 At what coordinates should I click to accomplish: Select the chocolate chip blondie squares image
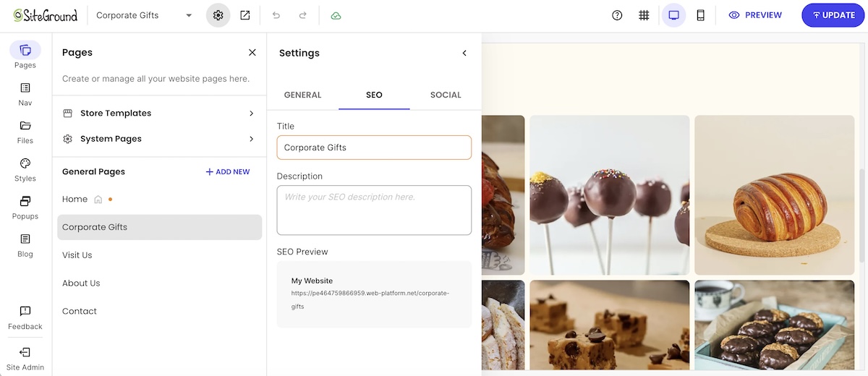tap(610, 325)
